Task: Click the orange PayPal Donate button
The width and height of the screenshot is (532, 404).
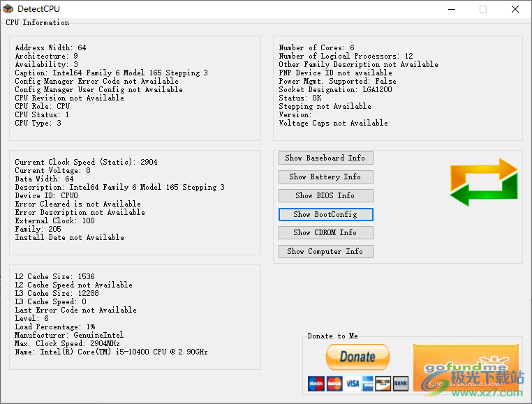Action: (357, 357)
